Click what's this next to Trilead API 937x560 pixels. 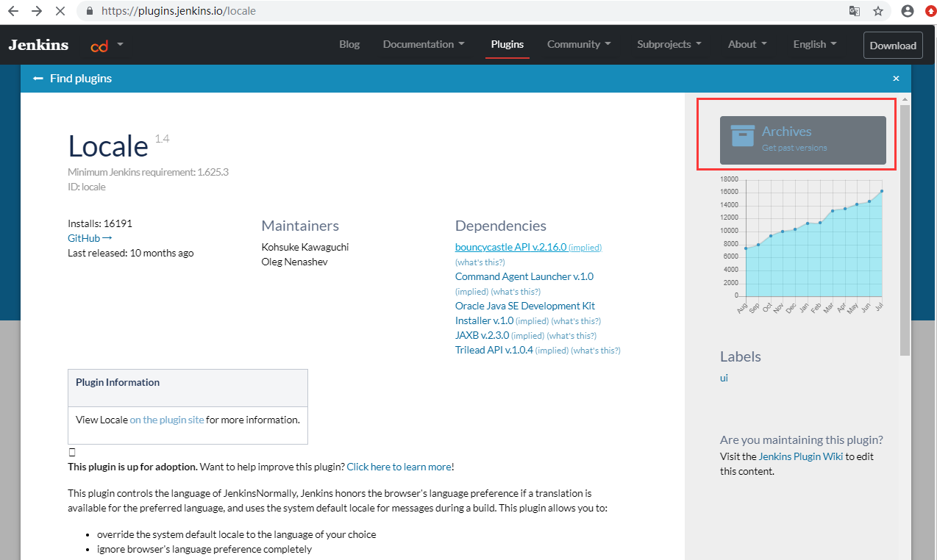click(x=596, y=351)
